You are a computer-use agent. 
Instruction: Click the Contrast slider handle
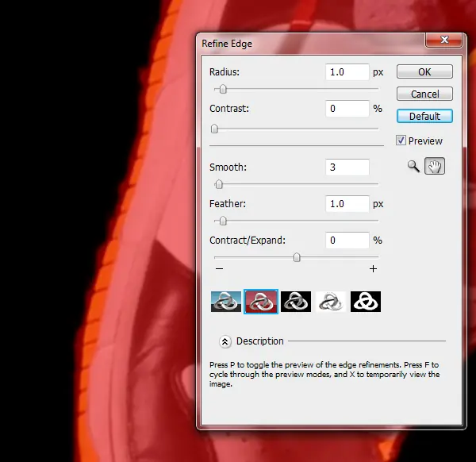click(x=214, y=129)
